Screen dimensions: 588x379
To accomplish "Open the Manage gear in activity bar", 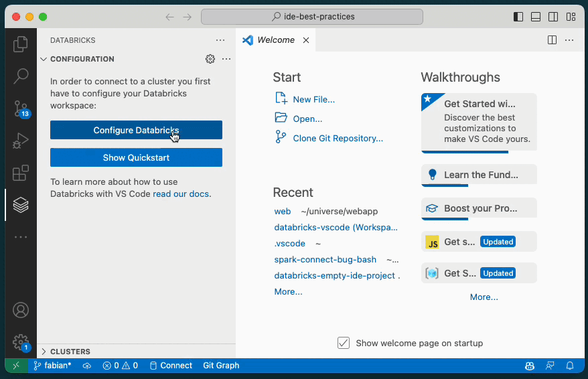I will 21,343.
